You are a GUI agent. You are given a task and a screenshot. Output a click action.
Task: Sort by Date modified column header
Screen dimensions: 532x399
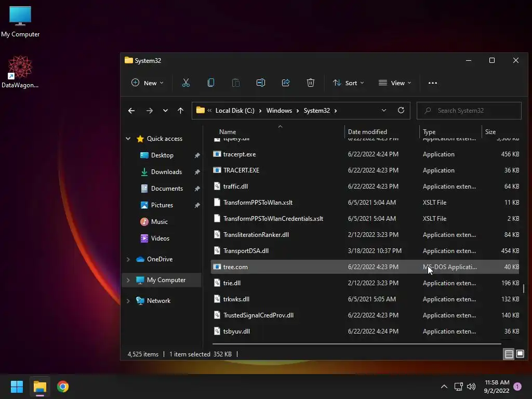pos(367,131)
